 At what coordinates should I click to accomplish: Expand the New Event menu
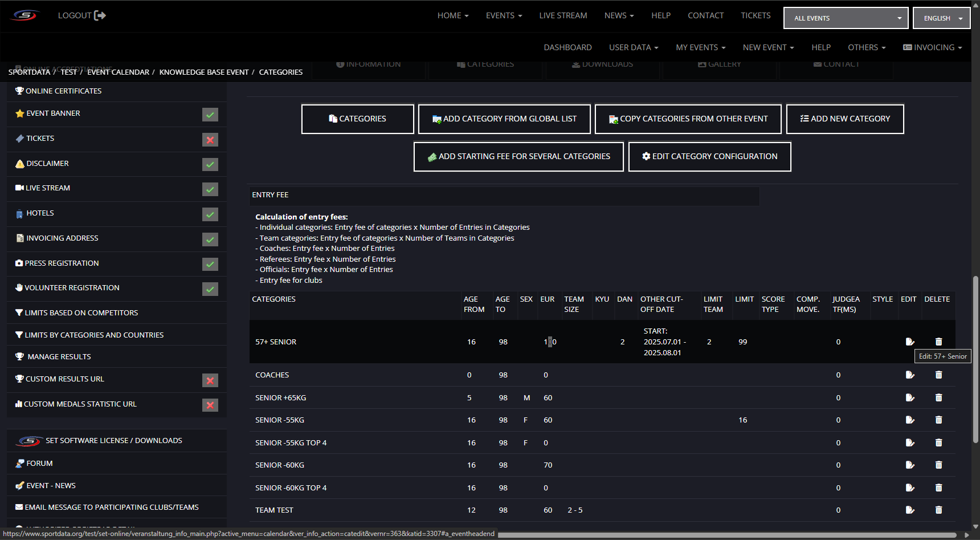click(768, 47)
